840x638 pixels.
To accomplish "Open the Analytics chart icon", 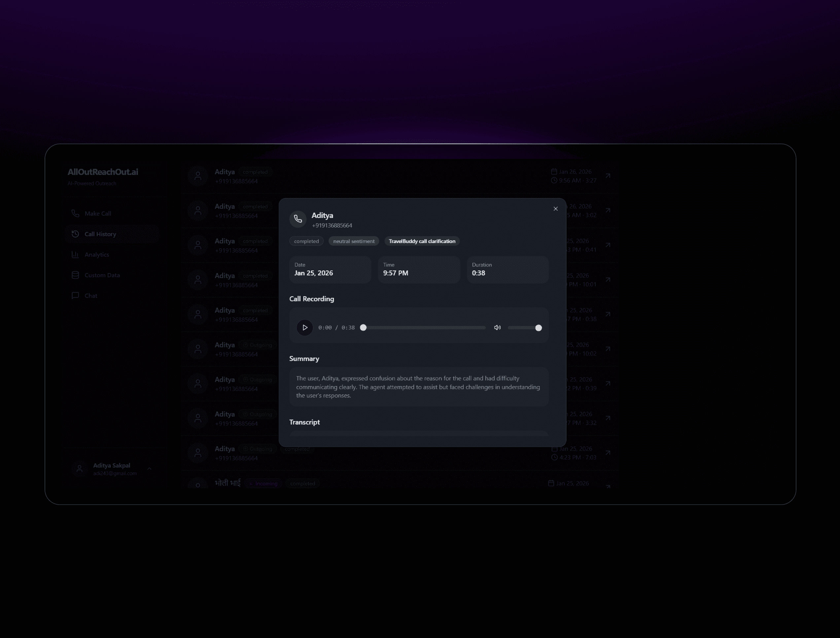I will (x=75, y=254).
